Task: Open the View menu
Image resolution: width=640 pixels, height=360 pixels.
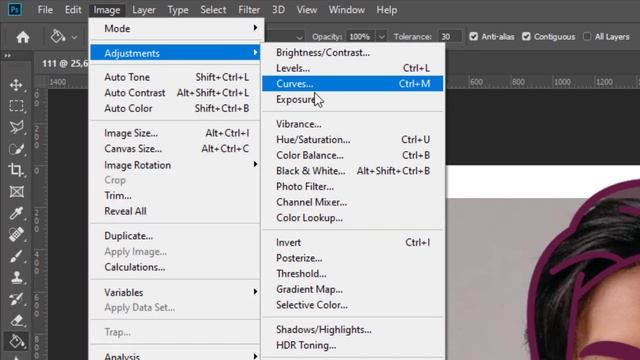Action: (x=307, y=10)
